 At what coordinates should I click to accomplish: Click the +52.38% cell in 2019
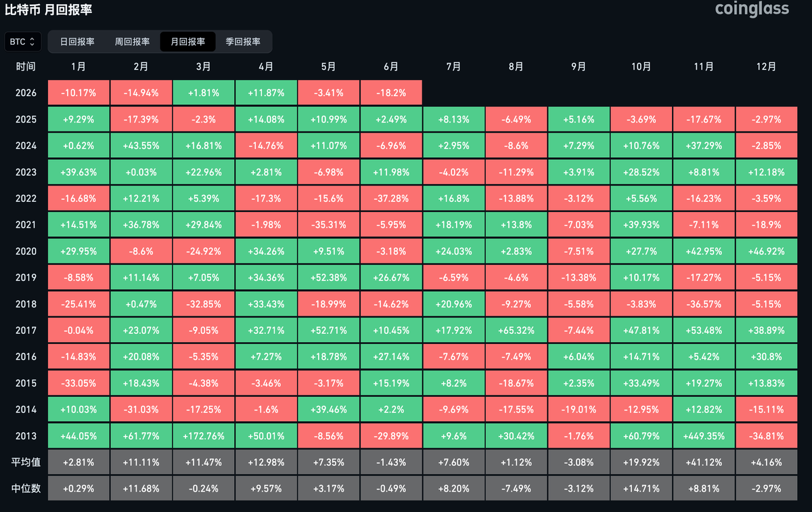tap(329, 278)
